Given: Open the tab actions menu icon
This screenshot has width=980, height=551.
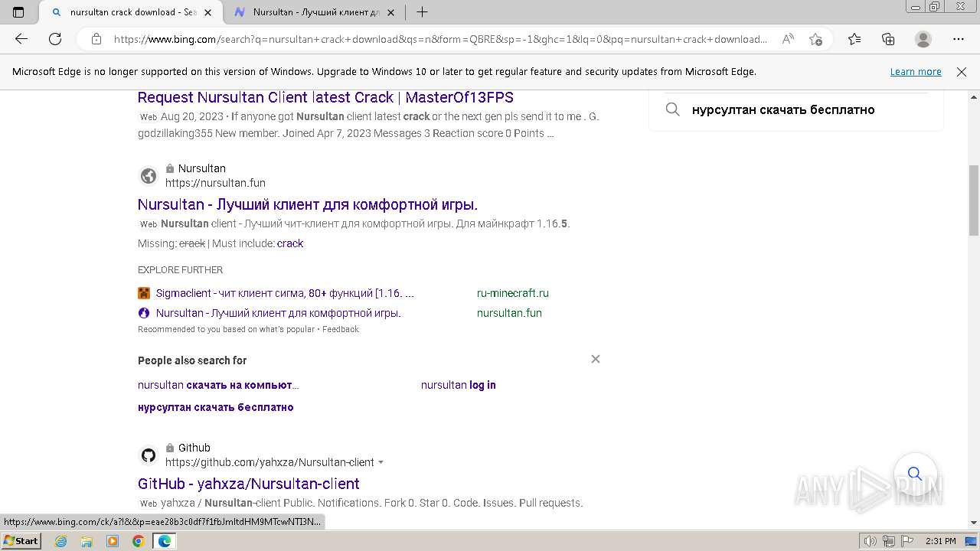Looking at the screenshot, I should pyautogui.click(x=18, y=12).
